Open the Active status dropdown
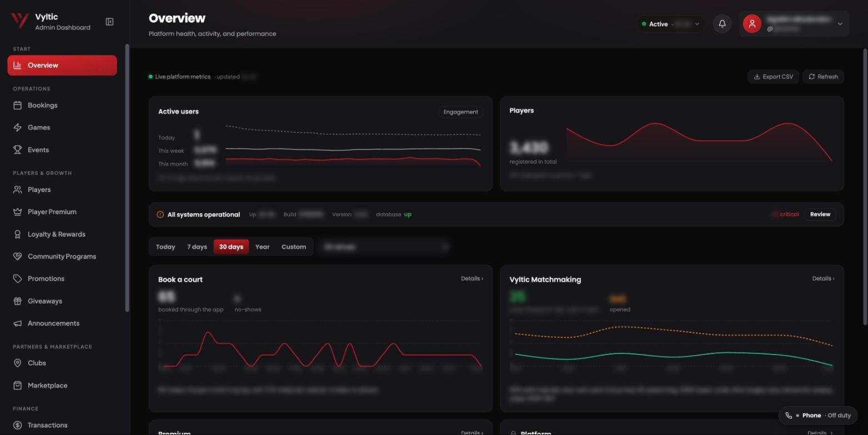 tap(670, 24)
